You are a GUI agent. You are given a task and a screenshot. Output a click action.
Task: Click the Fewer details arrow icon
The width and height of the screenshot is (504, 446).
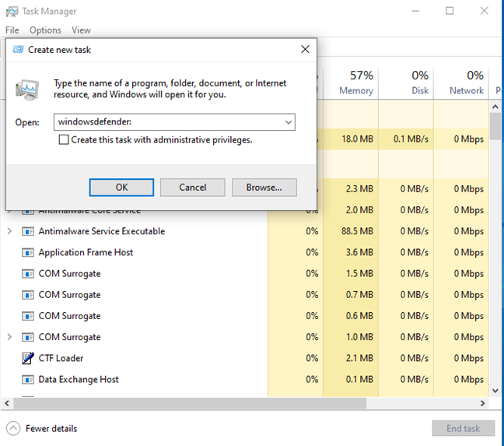[x=13, y=428]
